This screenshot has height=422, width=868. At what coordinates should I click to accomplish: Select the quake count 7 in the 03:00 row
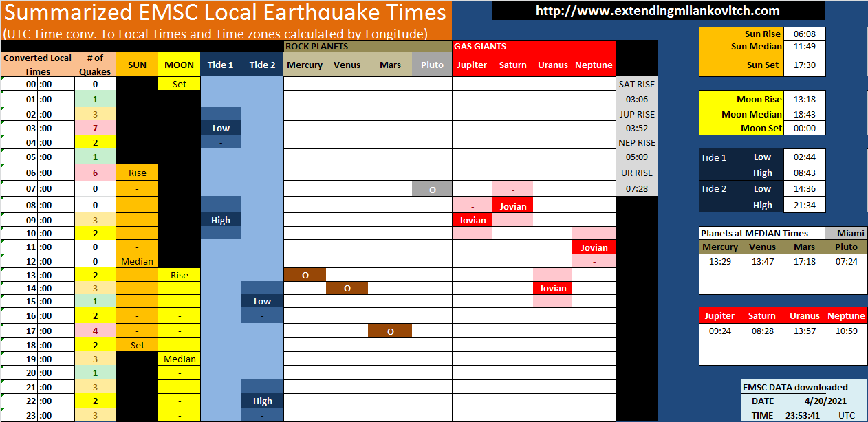95,128
